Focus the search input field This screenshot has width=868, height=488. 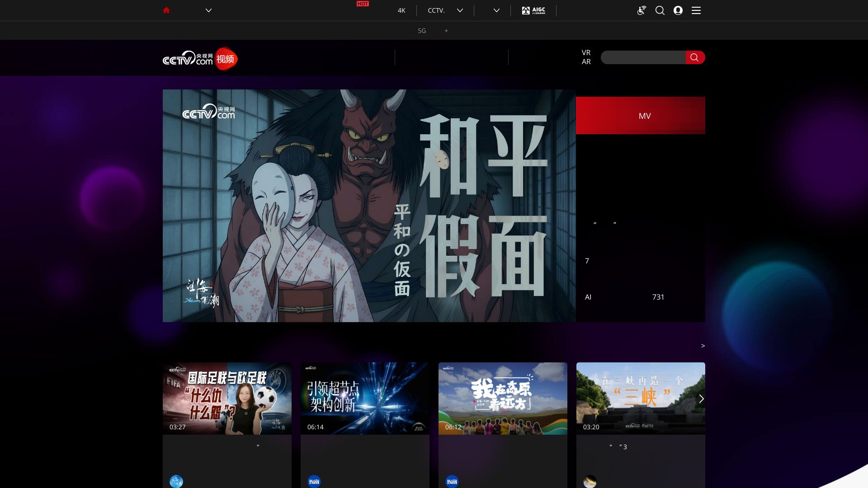pyautogui.click(x=643, y=57)
